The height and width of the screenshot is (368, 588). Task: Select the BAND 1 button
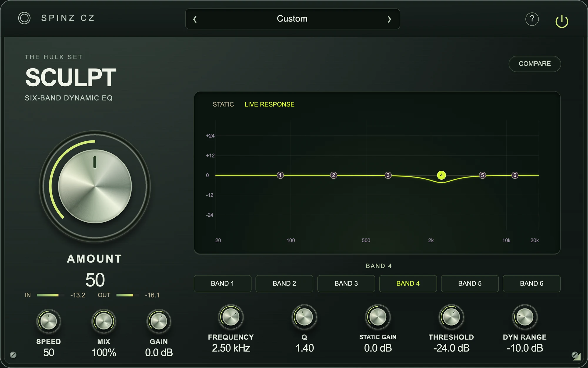click(223, 284)
